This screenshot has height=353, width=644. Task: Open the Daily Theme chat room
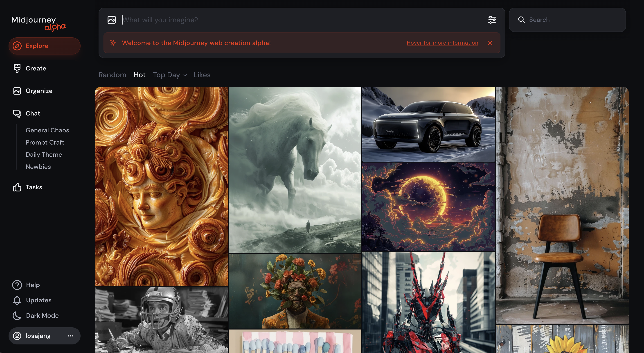[44, 154]
